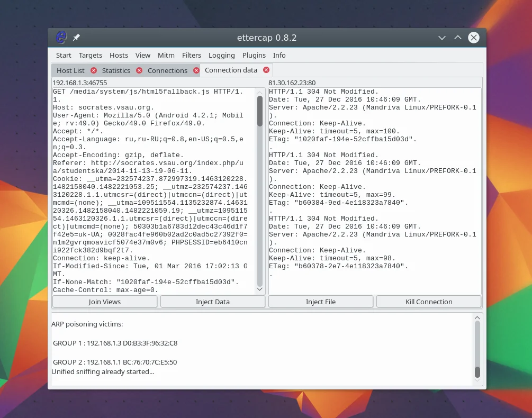The height and width of the screenshot is (418, 532).
Task: Open the Mitm menu
Action: (166, 55)
